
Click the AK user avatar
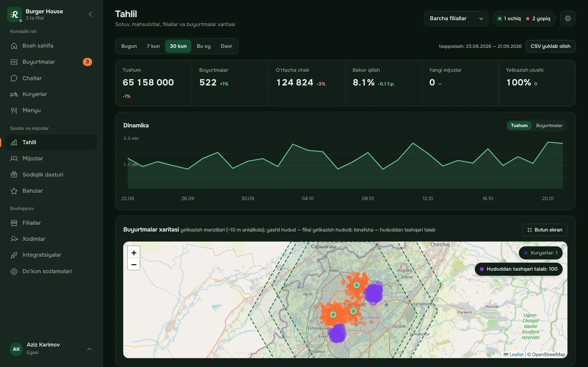[x=16, y=349]
